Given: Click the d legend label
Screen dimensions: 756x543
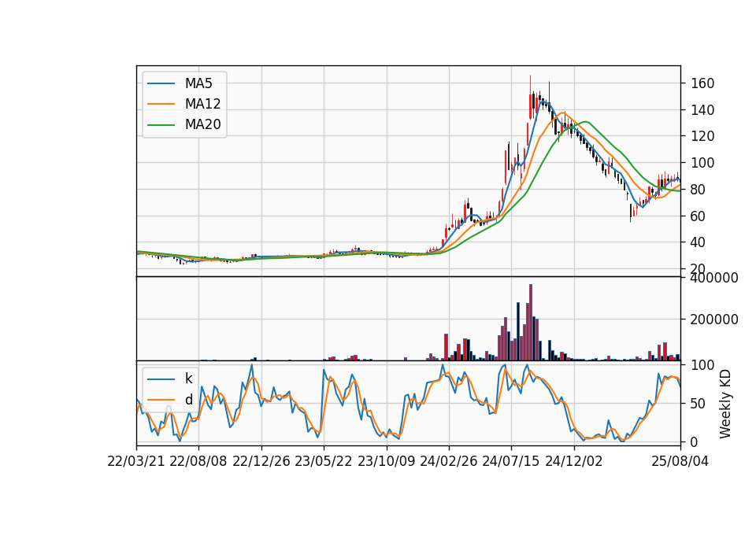Looking at the screenshot, I should [x=188, y=400].
